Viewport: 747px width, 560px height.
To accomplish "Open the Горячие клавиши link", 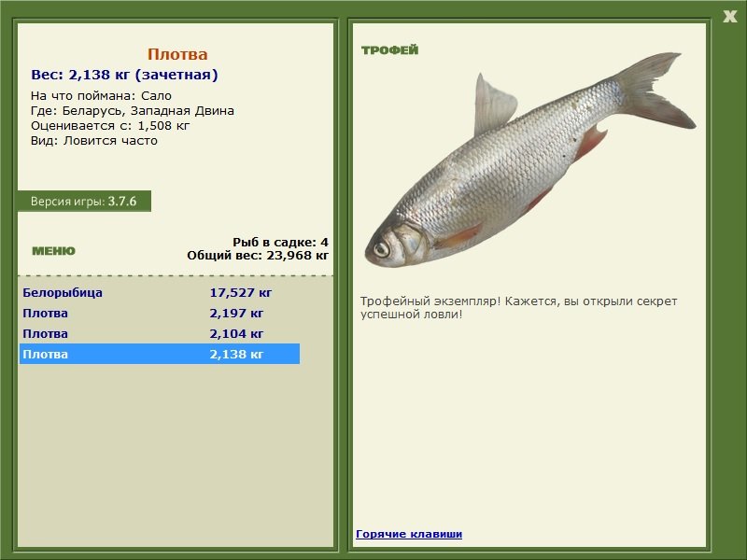I will point(409,534).
